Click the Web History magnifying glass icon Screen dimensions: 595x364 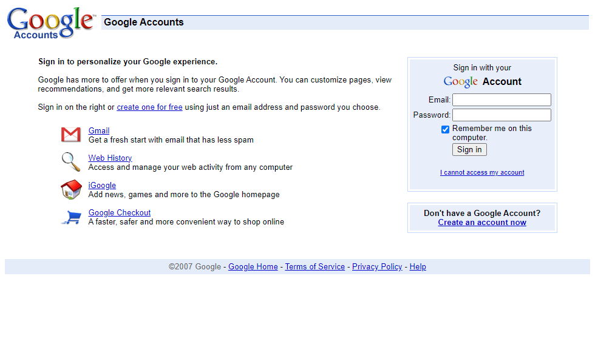coord(71,162)
